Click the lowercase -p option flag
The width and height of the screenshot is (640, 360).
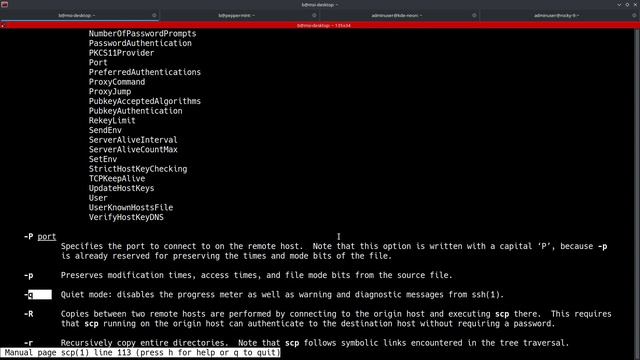[x=28, y=276]
